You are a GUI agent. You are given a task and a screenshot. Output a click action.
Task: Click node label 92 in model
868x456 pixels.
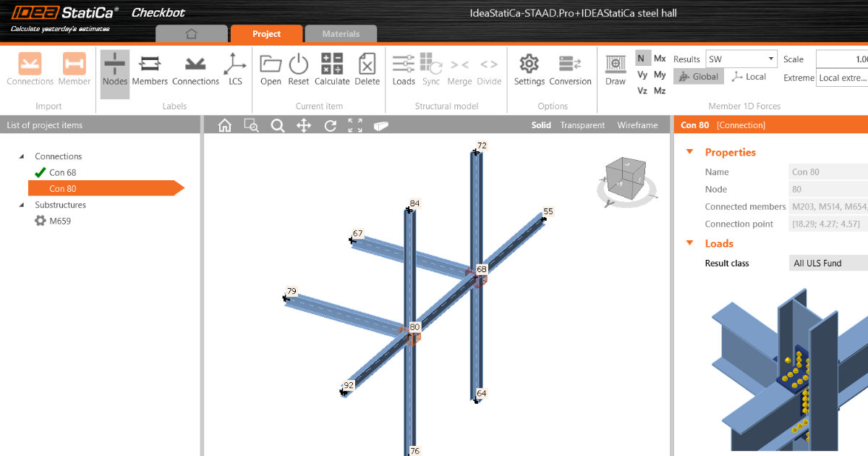click(349, 385)
